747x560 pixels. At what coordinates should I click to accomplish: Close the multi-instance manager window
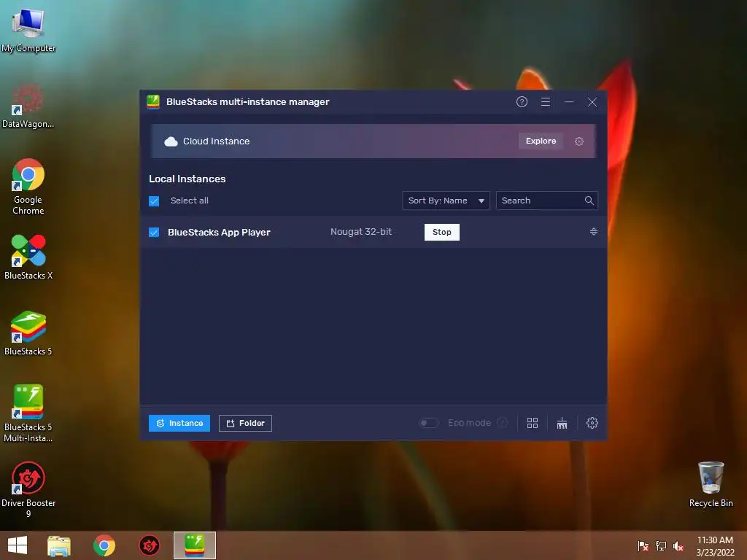pyautogui.click(x=592, y=102)
